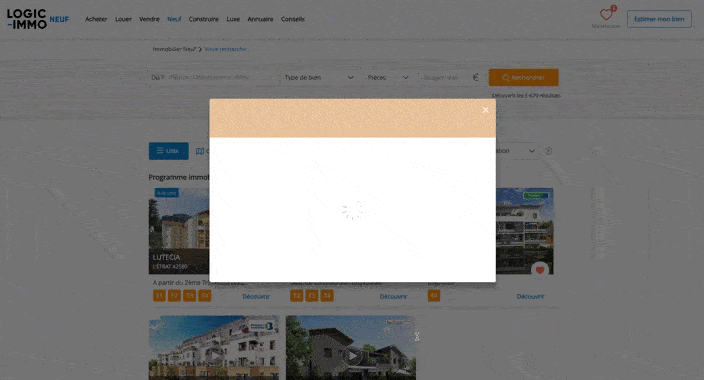Click the help question mark icon beside sort
This screenshot has height=380, width=704.
click(x=548, y=151)
